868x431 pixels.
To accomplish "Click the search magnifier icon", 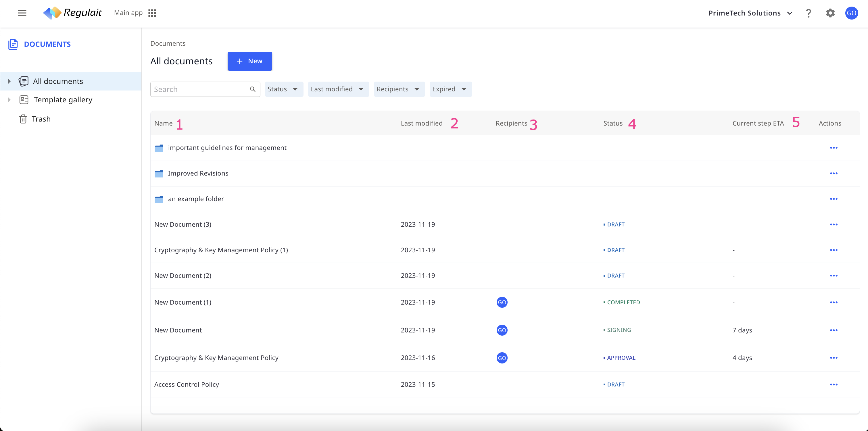I will click(253, 89).
